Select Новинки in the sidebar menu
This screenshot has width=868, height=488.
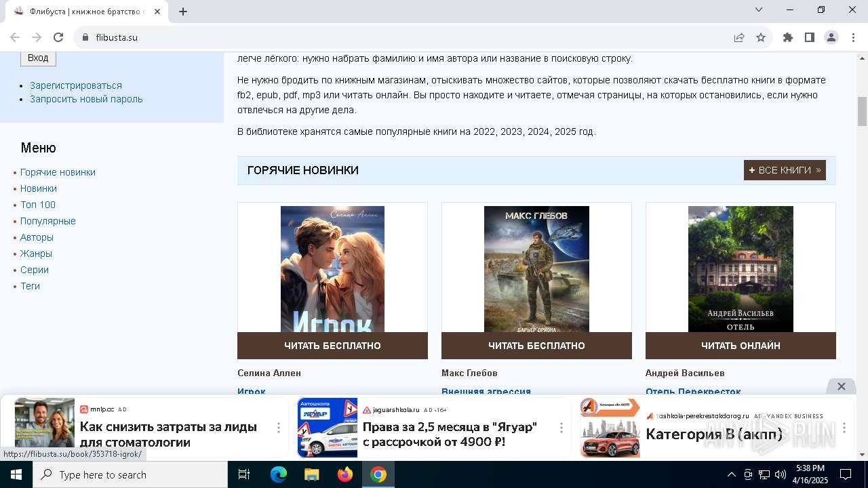(x=39, y=188)
